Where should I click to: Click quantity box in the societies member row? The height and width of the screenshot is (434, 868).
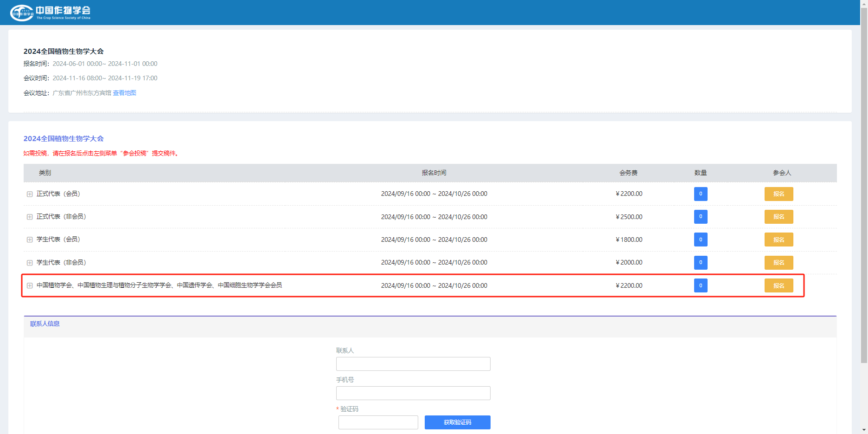[x=701, y=285]
